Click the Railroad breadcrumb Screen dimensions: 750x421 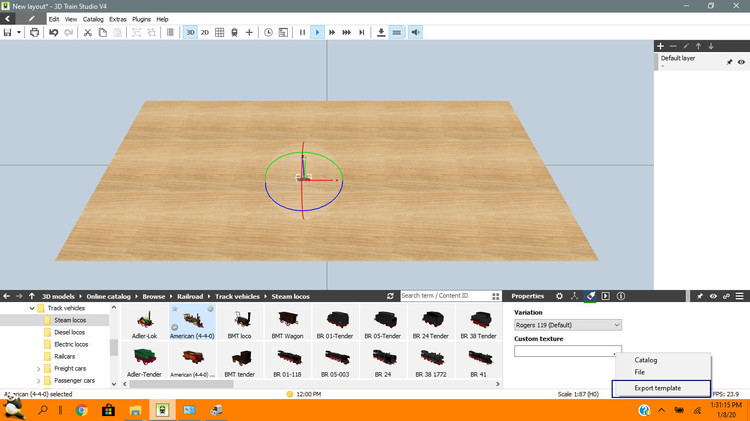pos(190,297)
